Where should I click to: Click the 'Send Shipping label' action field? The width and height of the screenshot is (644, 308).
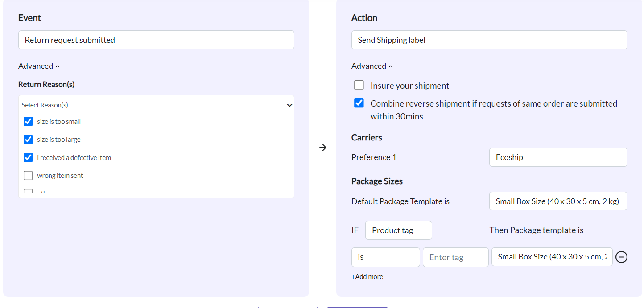point(489,40)
